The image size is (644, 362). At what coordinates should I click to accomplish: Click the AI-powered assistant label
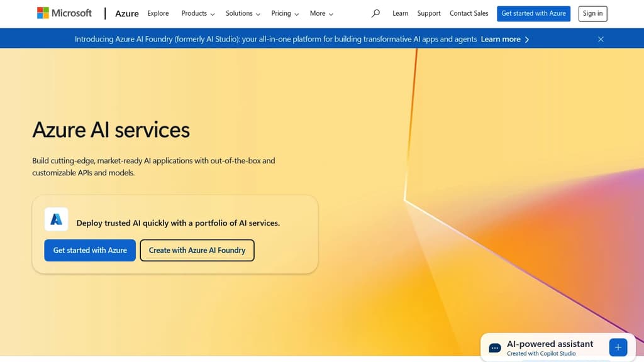pyautogui.click(x=550, y=344)
